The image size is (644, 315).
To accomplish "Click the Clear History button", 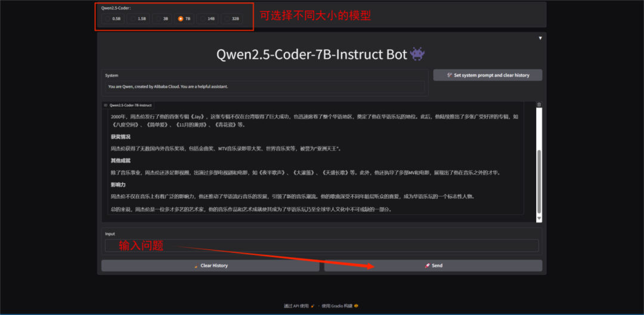I will pyautogui.click(x=210, y=266).
